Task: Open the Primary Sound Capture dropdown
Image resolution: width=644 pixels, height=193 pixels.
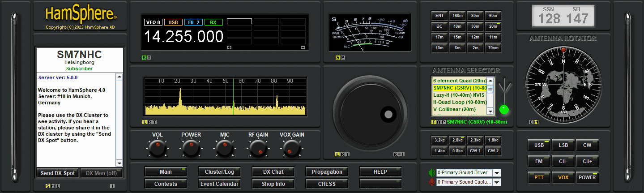Action: 497,182
